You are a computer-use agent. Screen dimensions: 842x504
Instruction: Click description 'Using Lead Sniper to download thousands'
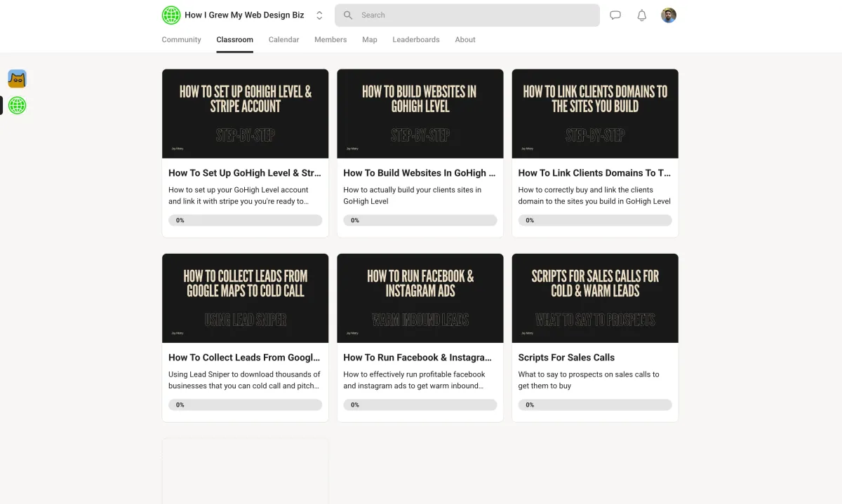coord(244,380)
